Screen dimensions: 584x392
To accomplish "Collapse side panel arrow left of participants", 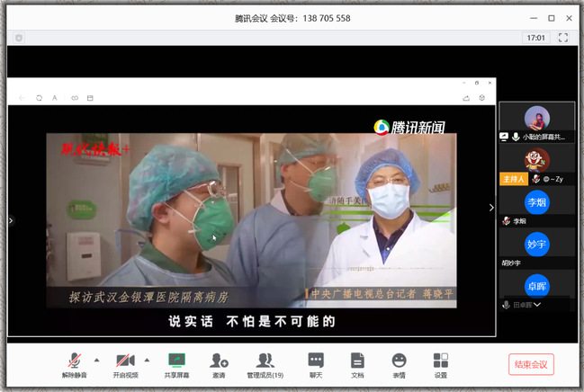I will (x=491, y=208).
